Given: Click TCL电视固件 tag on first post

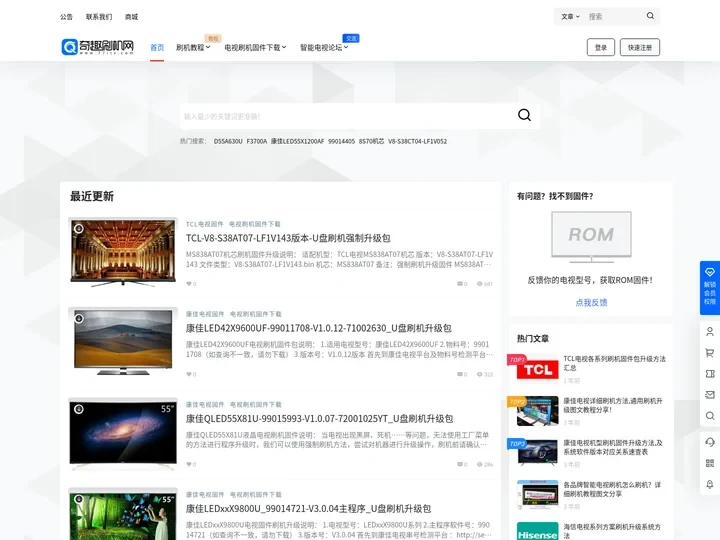Looking at the screenshot, I should (x=204, y=224).
